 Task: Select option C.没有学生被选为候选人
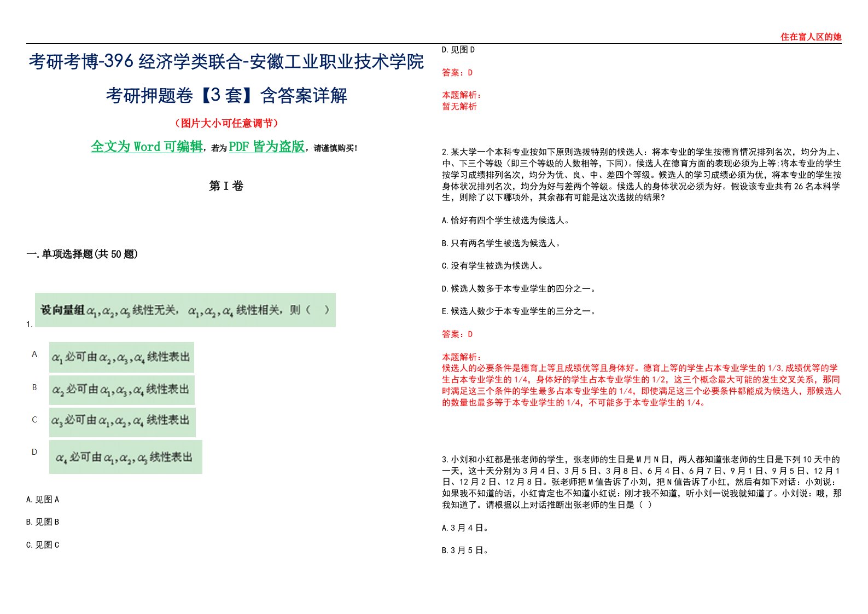coord(493,266)
